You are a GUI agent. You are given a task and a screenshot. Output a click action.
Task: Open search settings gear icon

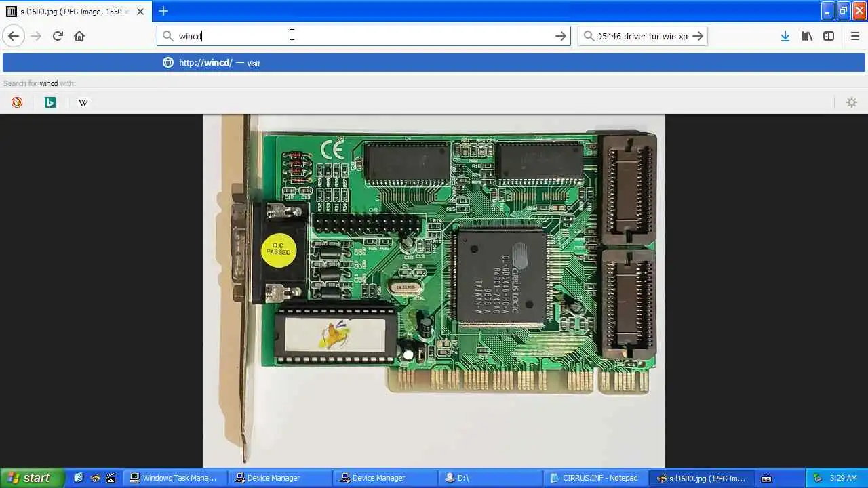click(x=852, y=102)
